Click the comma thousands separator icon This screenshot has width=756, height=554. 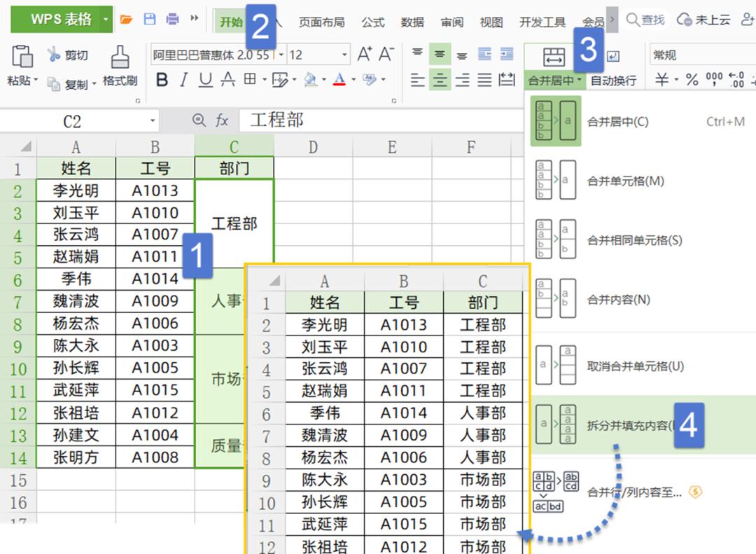click(714, 80)
